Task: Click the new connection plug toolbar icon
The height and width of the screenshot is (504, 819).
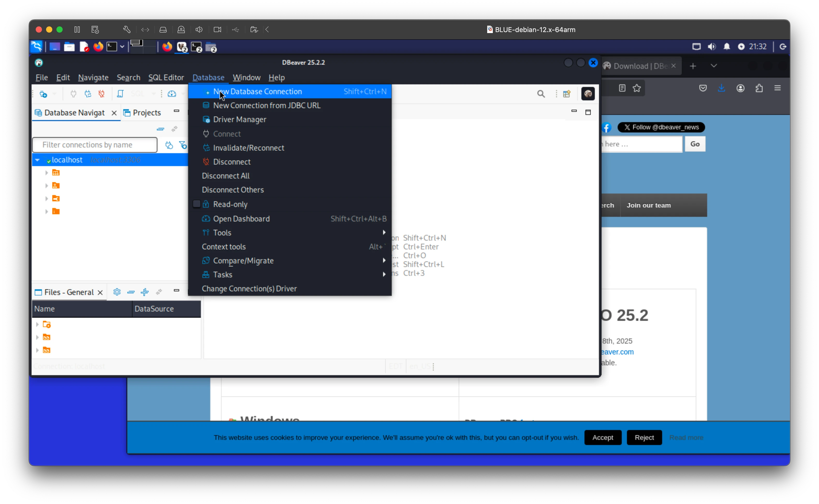Action: coord(43,94)
